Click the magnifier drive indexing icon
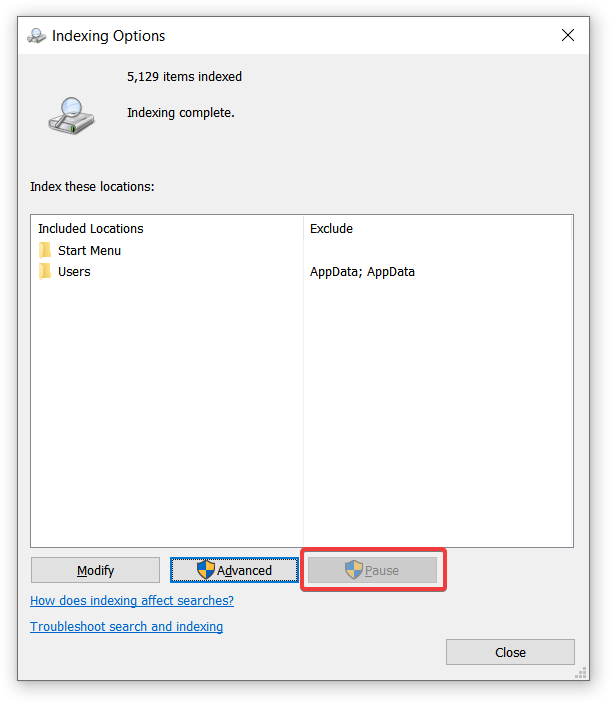Screen dimensions: 611x703 (72, 116)
